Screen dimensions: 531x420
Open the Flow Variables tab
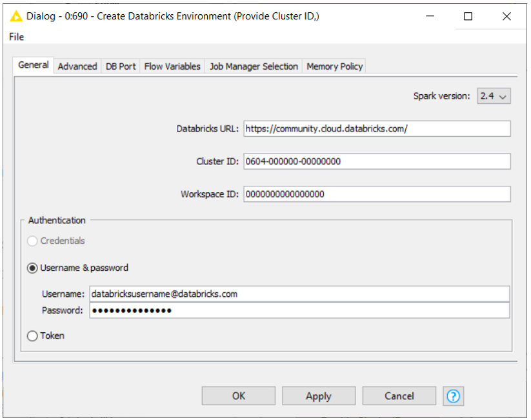click(x=172, y=66)
